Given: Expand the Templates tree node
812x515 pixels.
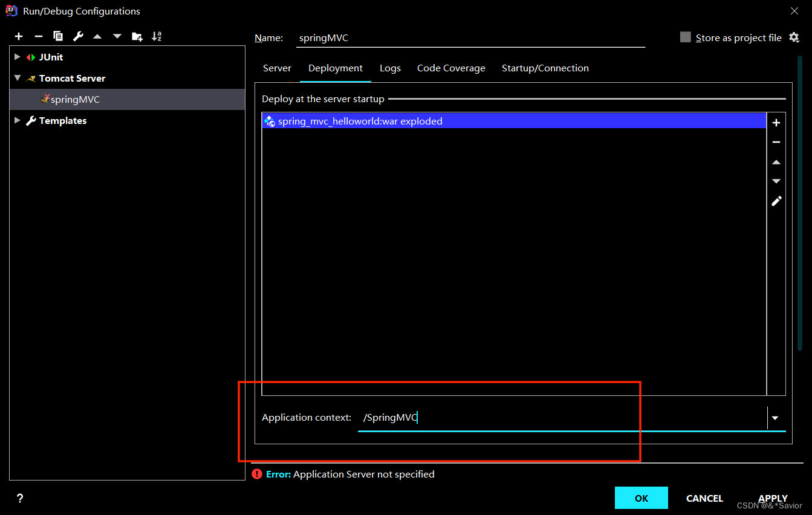Looking at the screenshot, I should pyautogui.click(x=18, y=120).
